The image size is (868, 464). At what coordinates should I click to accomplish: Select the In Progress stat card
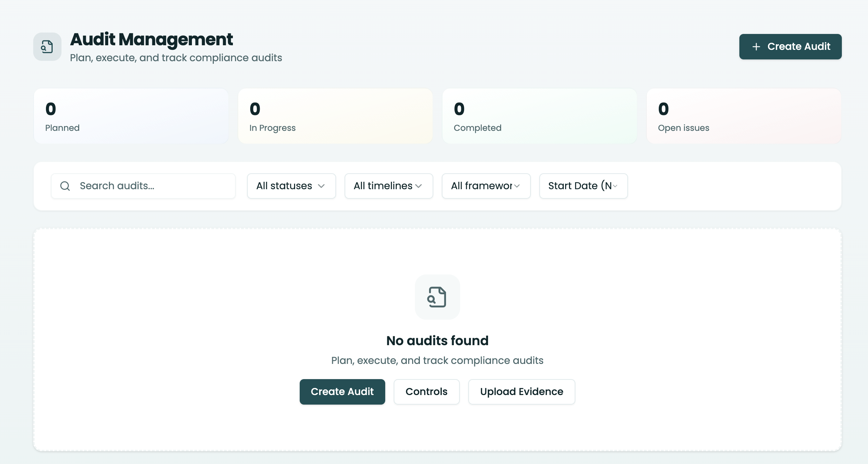pyautogui.click(x=335, y=116)
